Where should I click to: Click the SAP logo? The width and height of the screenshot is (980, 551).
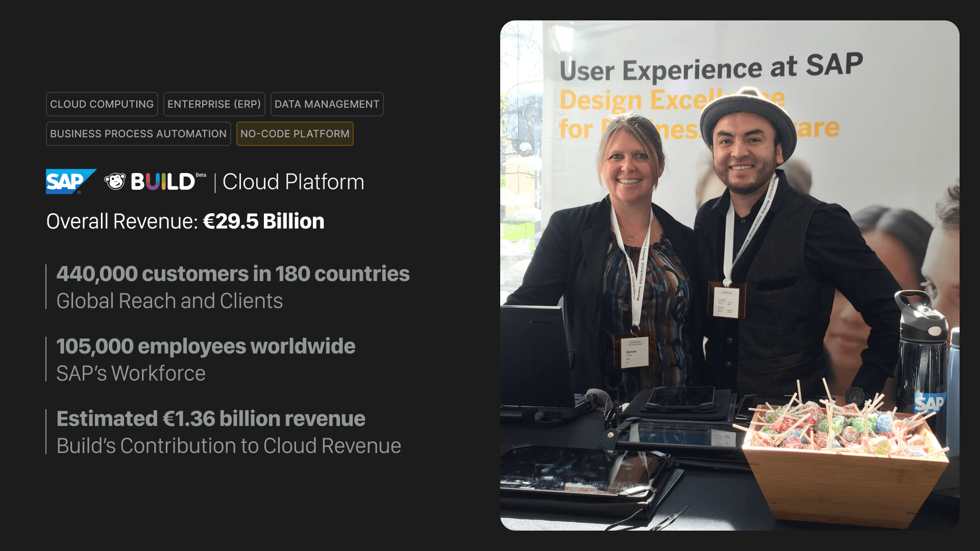point(70,182)
